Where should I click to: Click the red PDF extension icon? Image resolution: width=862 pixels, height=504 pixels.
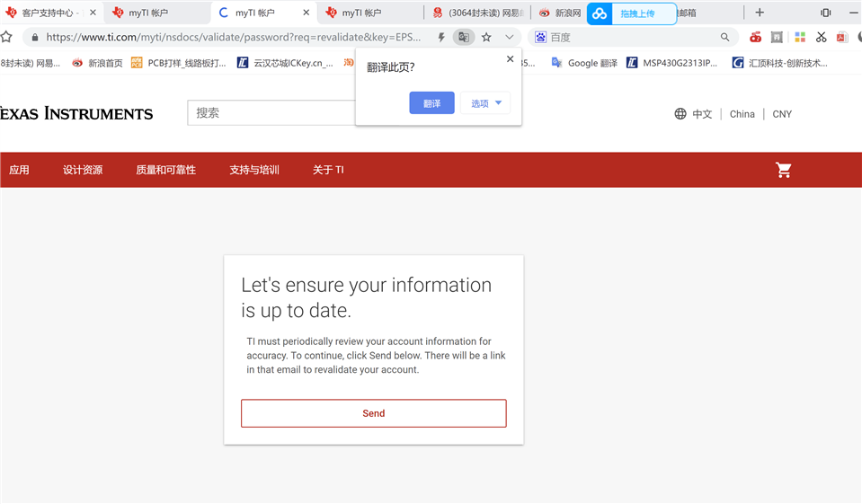pos(841,37)
